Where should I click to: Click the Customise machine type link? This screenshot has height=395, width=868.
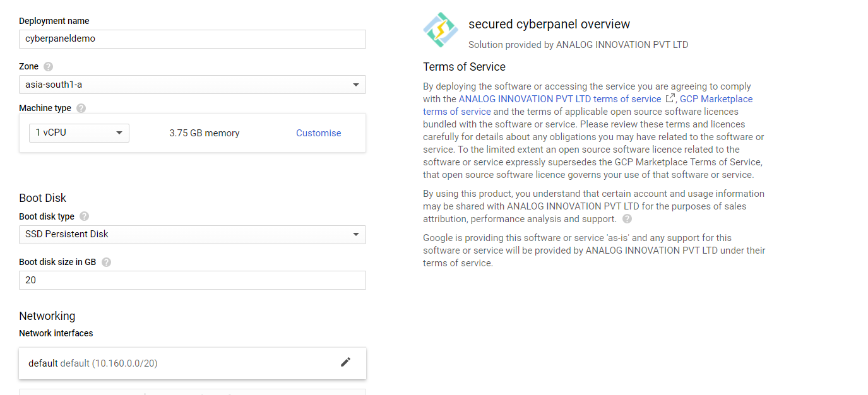click(319, 133)
